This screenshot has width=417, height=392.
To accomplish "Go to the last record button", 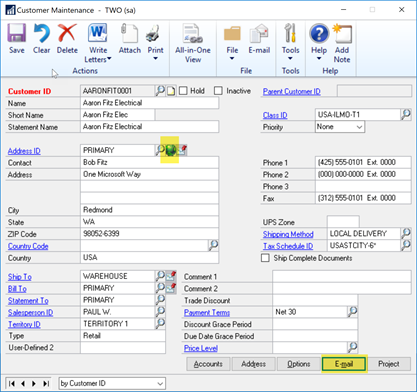I will tap(46, 383).
